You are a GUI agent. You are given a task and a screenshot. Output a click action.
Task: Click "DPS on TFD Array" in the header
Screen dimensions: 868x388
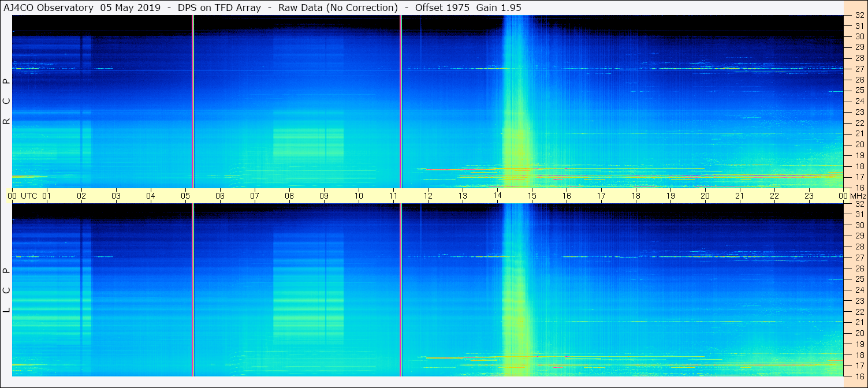click(219, 8)
